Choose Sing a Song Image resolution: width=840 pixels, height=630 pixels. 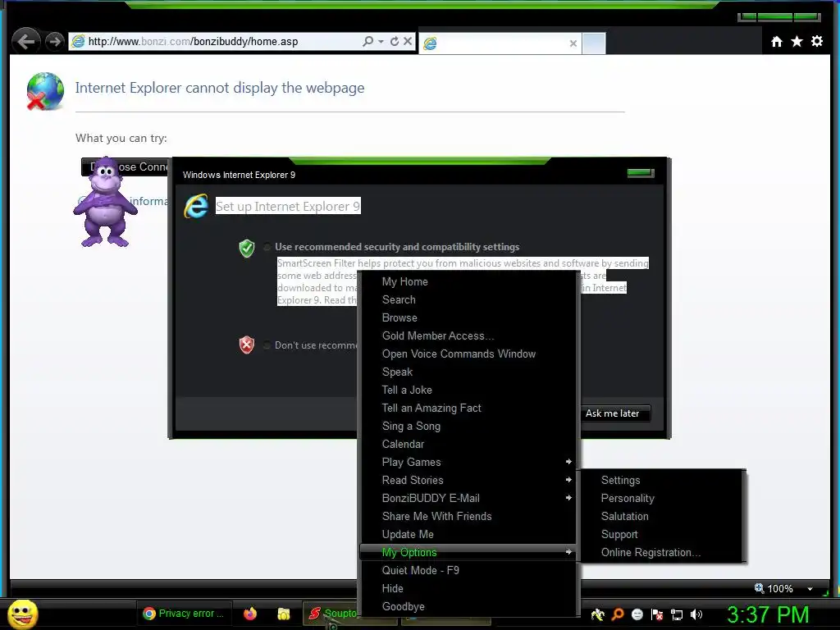(468, 426)
